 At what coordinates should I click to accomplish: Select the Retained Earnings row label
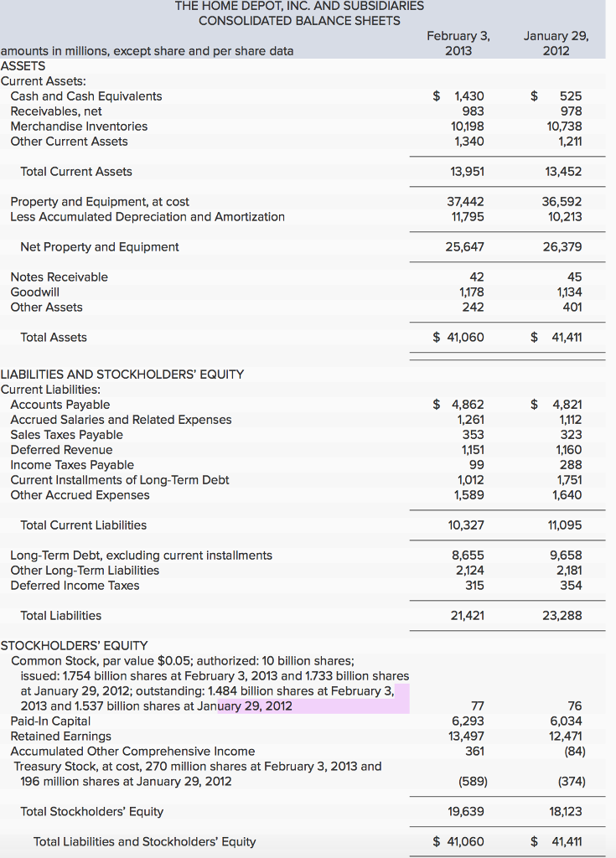coord(60,737)
